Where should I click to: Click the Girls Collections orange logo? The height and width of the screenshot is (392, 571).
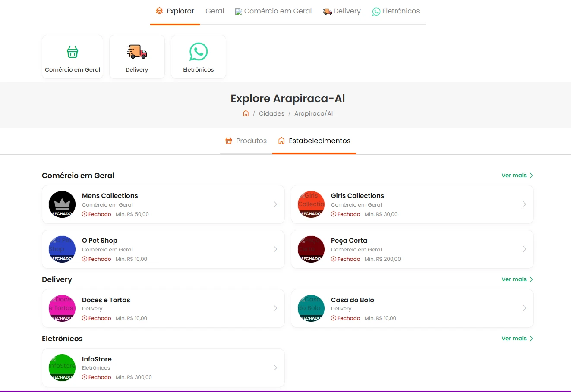pos(311,204)
